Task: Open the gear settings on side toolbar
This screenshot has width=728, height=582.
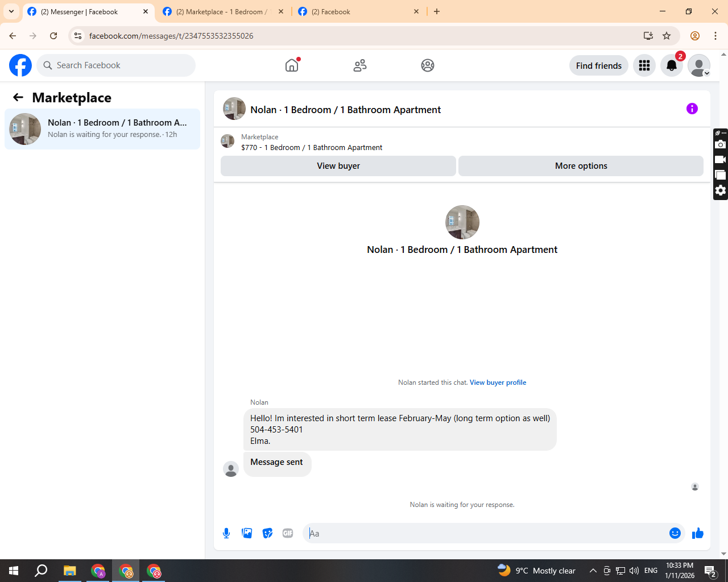Action: point(721,190)
